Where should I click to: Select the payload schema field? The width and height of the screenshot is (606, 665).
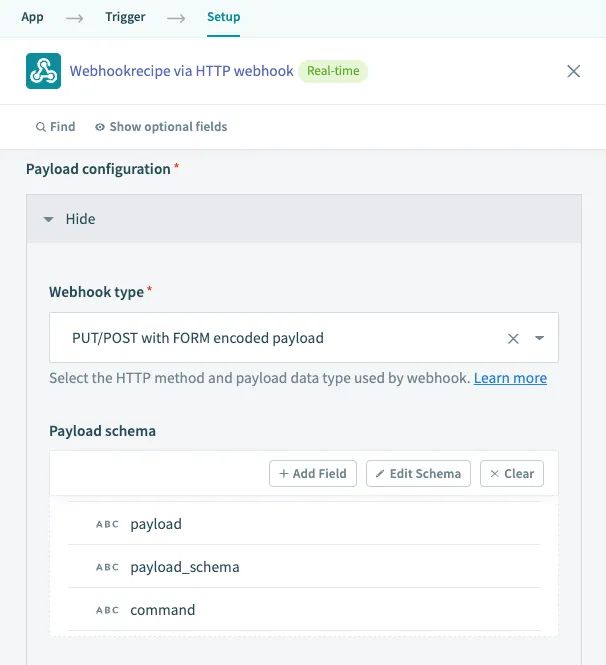coord(156,524)
